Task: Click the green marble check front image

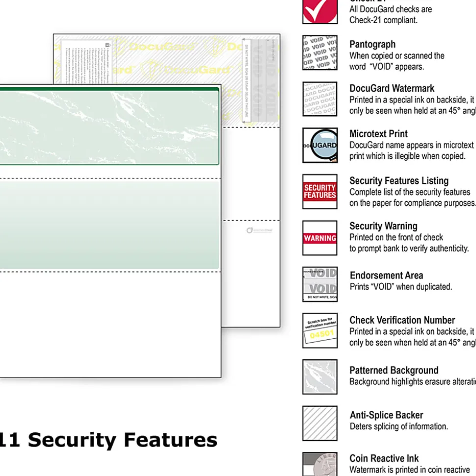Action: [109, 126]
